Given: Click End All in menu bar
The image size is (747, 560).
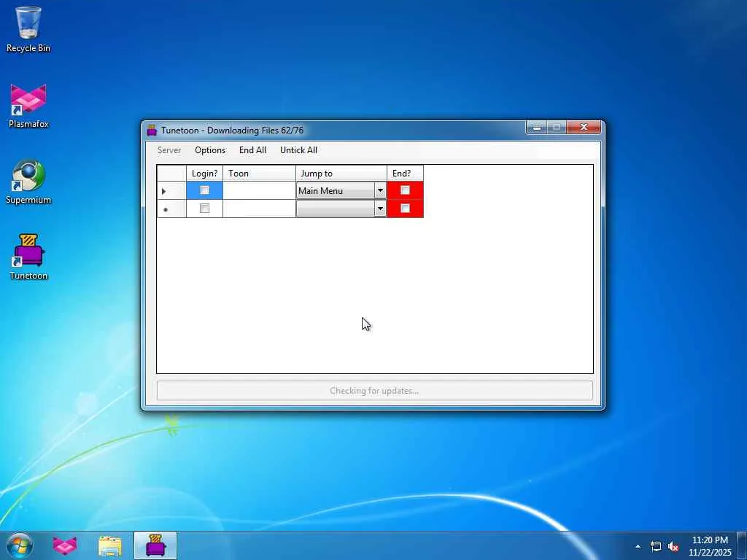Looking at the screenshot, I should pyautogui.click(x=252, y=150).
